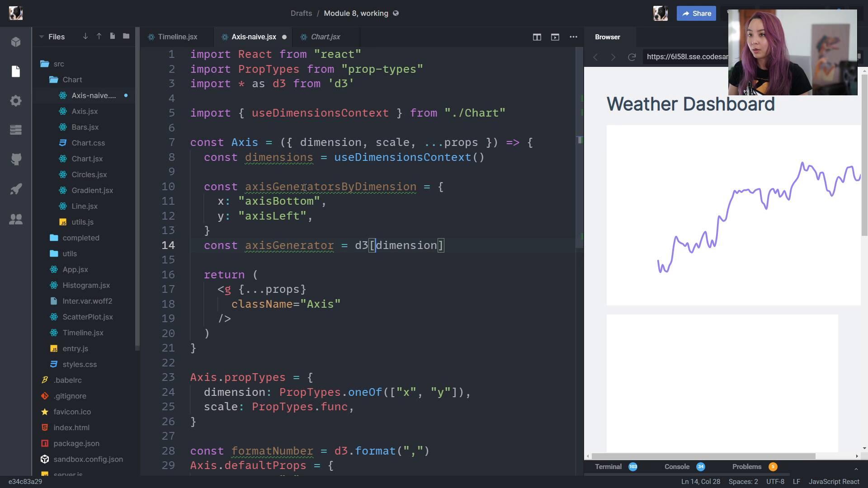Expand the completed folder in sidebar

click(80, 237)
